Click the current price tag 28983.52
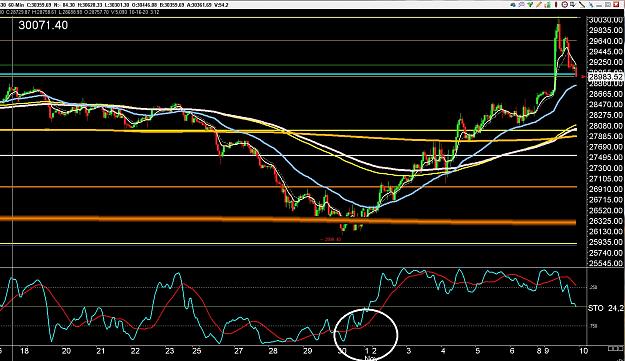Image resolution: width=625 pixels, height=361 pixels. pyautogui.click(x=605, y=76)
